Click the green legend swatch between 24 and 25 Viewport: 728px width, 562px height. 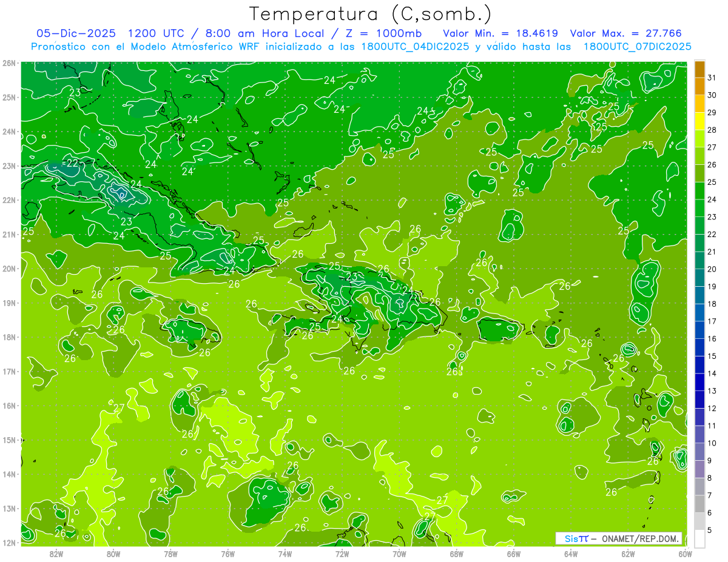pyautogui.click(x=700, y=191)
